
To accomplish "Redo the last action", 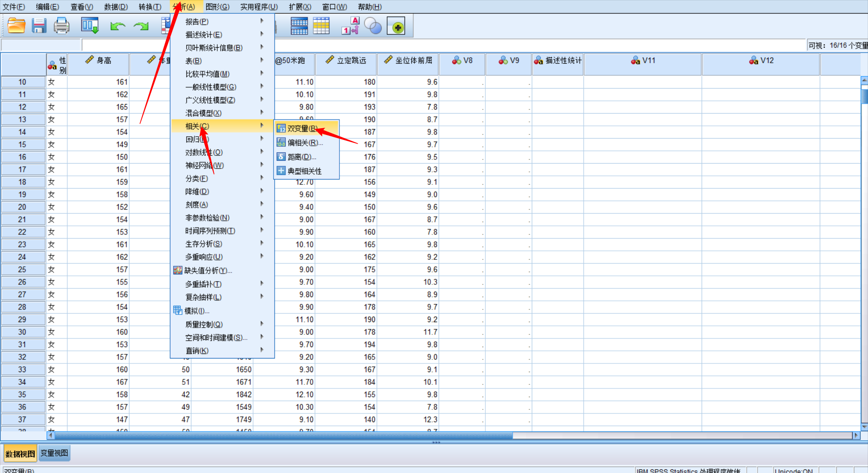I will point(141,25).
